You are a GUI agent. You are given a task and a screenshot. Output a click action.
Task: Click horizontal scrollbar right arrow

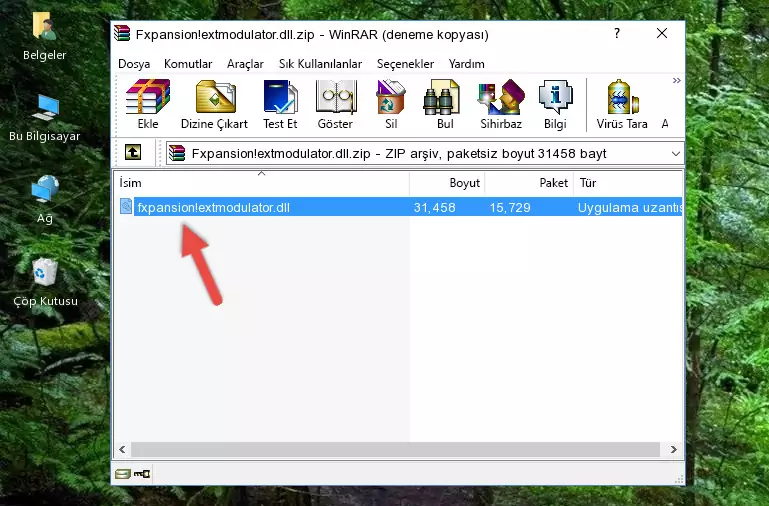674,449
